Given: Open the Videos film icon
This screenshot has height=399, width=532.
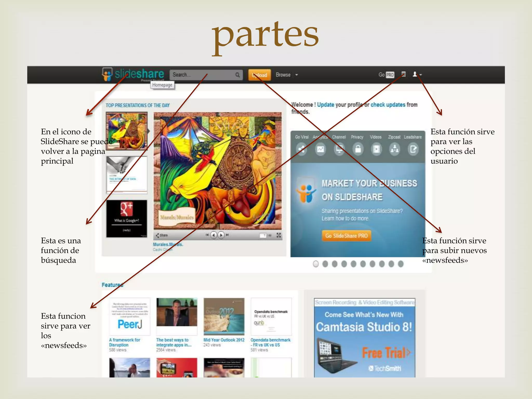Looking at the screenshot, I should click(376, 149).
